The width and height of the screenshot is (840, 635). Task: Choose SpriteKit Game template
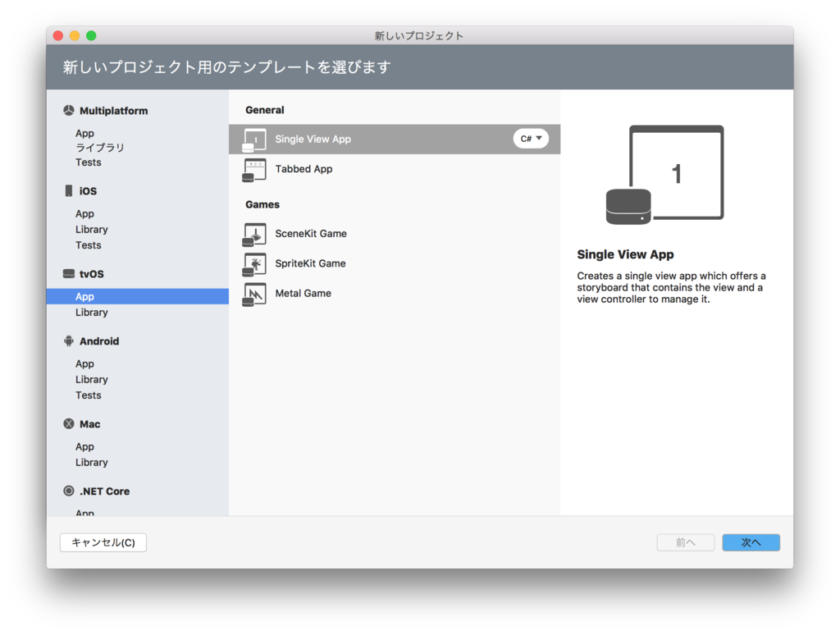click(395, 263)
